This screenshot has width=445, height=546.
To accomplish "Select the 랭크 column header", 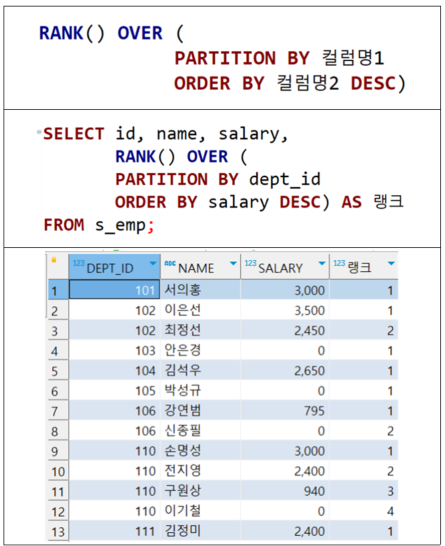I will 364,267.
